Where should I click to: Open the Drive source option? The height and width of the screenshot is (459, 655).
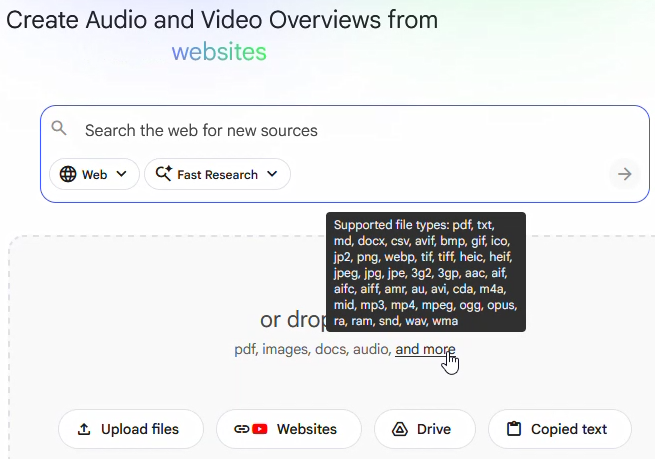pos(433,429)
